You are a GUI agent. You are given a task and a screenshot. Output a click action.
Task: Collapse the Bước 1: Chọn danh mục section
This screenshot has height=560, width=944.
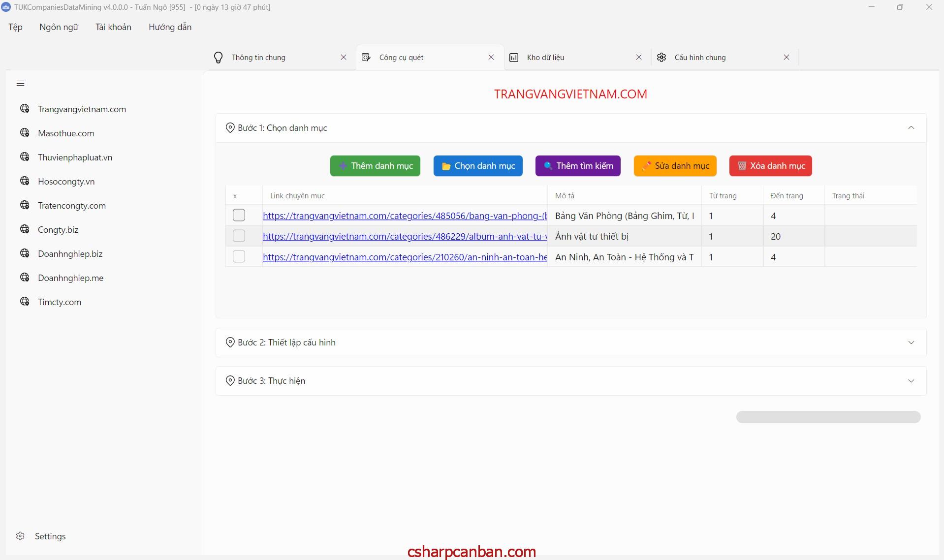pos(911,128)
